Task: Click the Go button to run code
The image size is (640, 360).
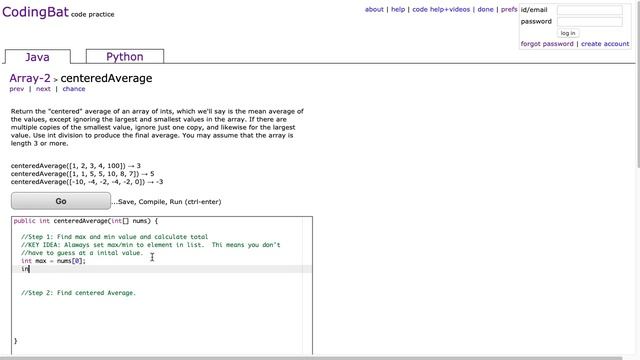Action: [61, 201]
